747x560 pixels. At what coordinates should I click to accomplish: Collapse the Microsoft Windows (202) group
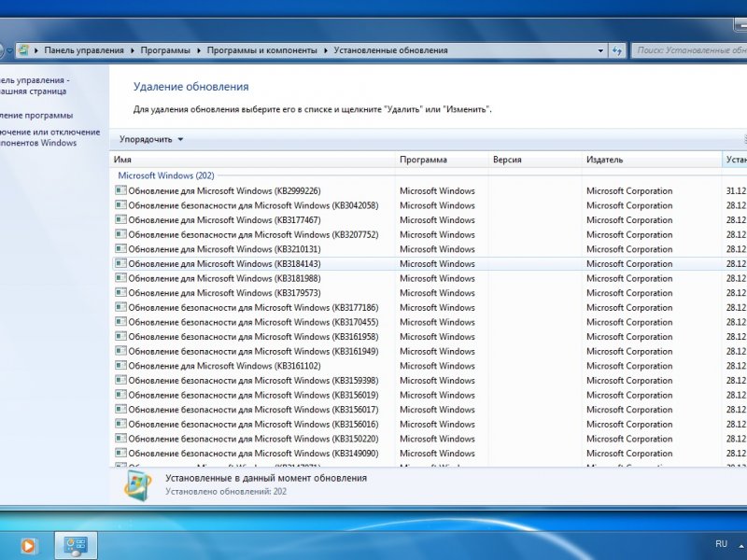pyautogui.click(x=166, y=175)
